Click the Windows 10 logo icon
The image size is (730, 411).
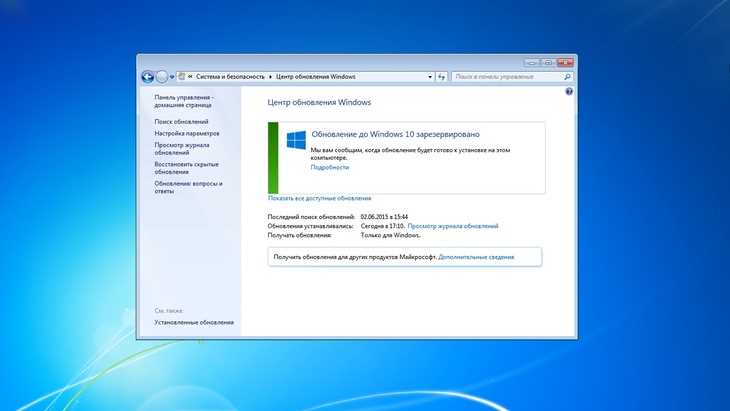(x=296, y=140)
